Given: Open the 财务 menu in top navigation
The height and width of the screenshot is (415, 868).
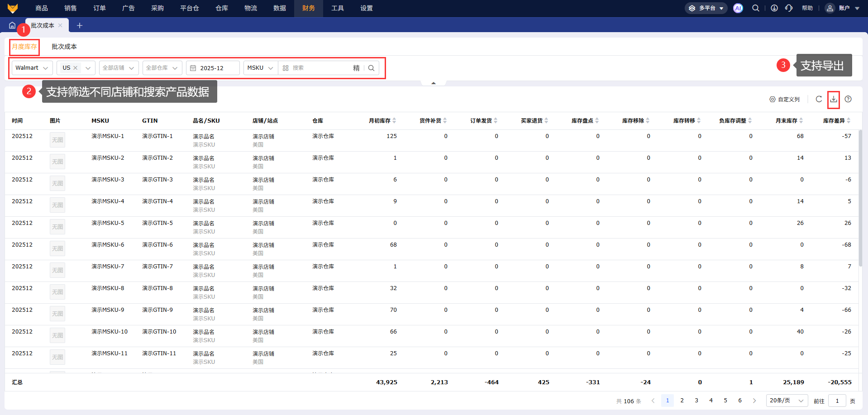Looking at the screenshot, I should click(x=308, y=8).
